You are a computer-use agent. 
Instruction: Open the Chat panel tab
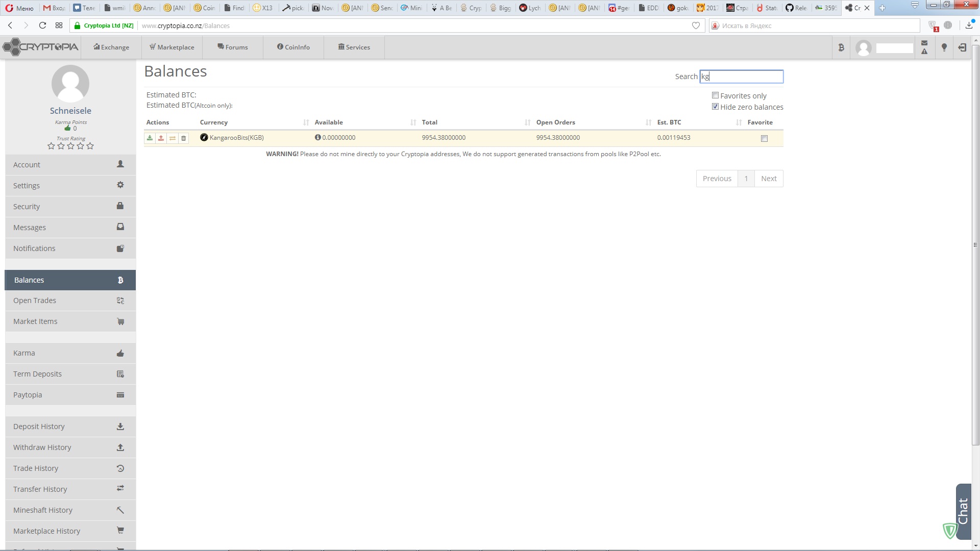click(x=963, y=511)
